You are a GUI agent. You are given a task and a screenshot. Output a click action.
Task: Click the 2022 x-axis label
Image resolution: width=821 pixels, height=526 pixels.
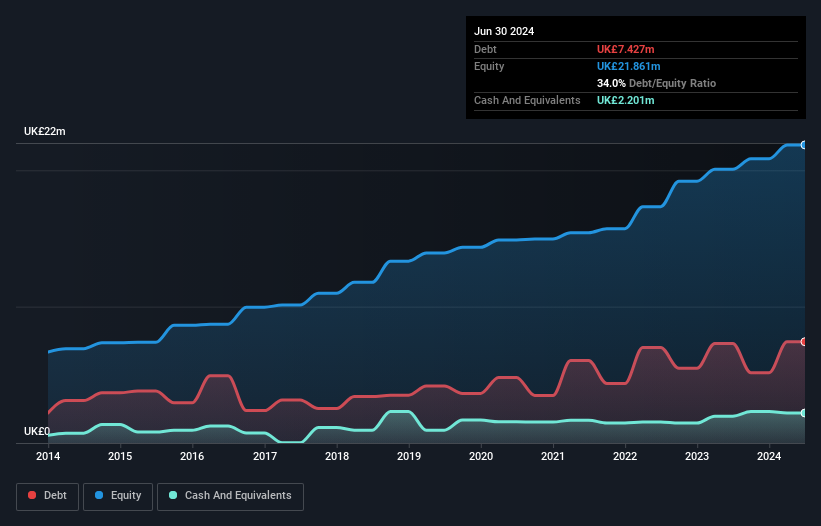coord(625,456)
